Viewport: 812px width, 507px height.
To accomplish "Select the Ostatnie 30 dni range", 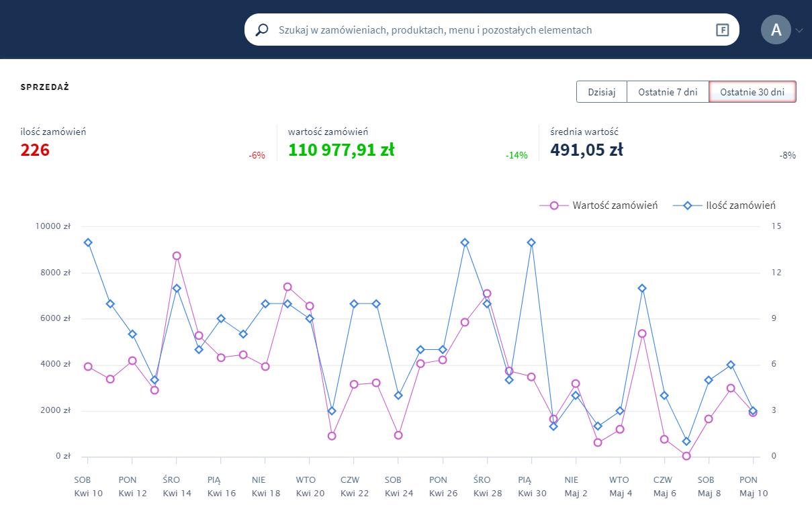I will click(752, 92).
